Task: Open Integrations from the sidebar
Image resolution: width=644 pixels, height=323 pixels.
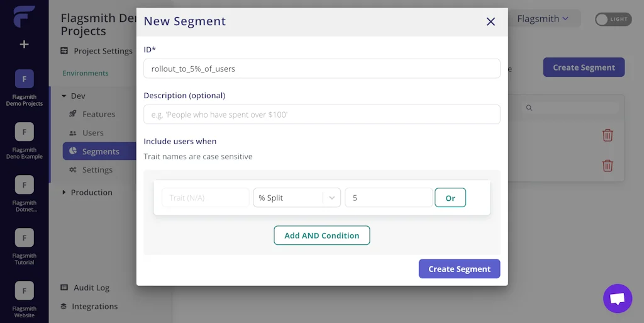Action: tap(94, 307)
